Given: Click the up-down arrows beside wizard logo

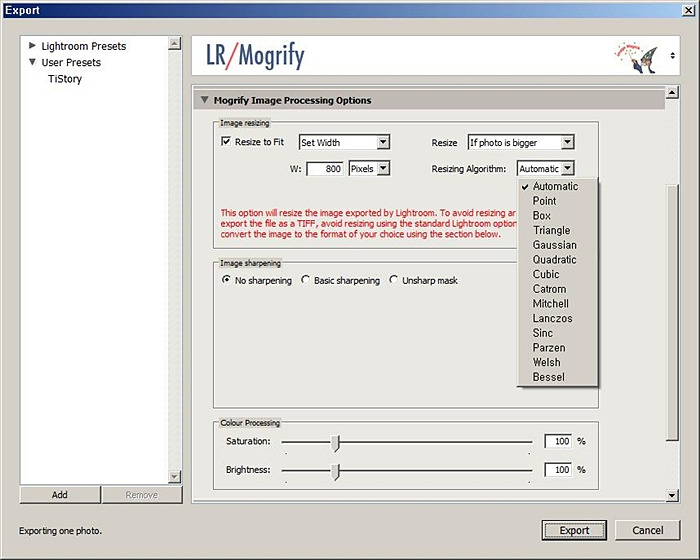Looking at the screenshot, I should (x=672, y=56).
